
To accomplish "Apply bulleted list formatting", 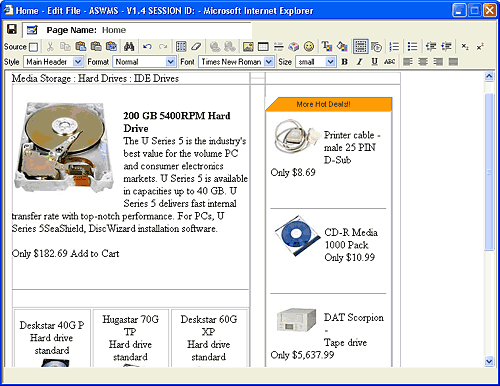I will tap(413, 46).
